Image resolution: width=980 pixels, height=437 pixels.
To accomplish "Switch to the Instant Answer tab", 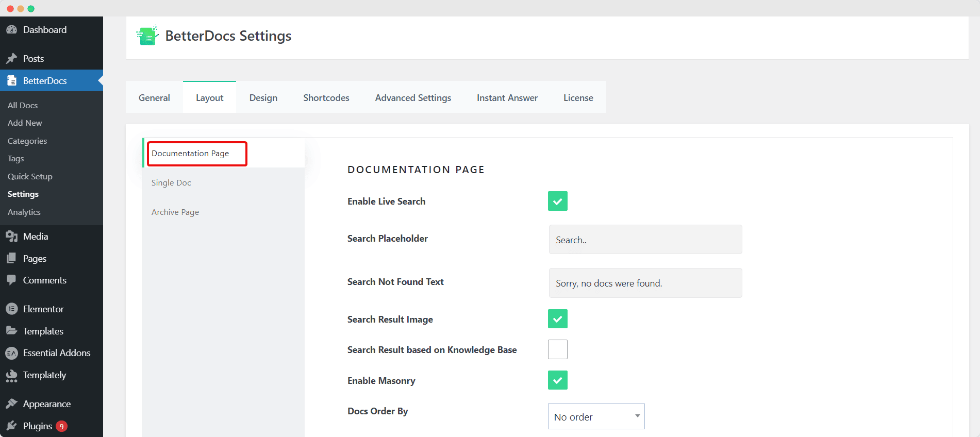I will pos(507,97).
